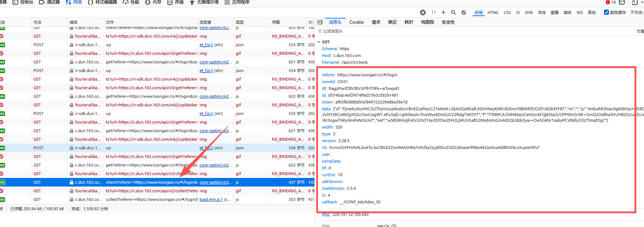Click Host c.dun.163.com header value

point(347,55)
